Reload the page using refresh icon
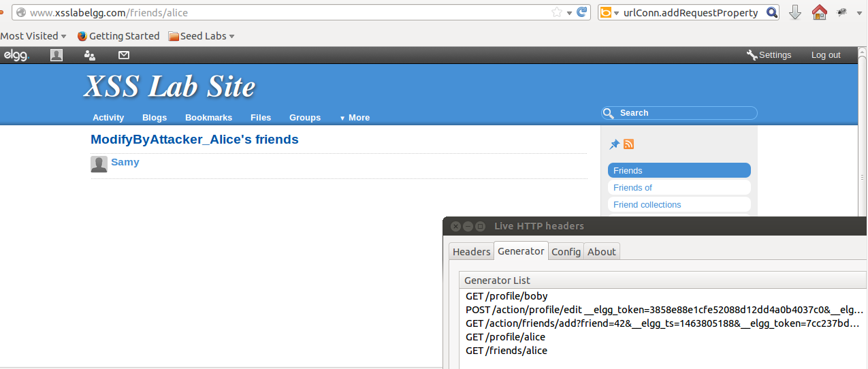The height and width of the screenshot is (369, 868). click(x=581, y=12)
